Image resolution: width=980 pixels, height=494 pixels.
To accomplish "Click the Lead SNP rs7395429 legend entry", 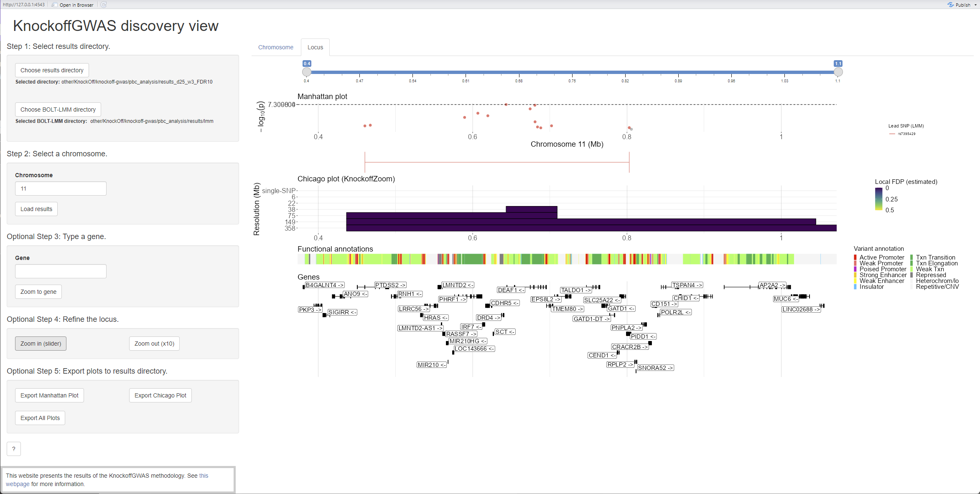I will (902, 134).
